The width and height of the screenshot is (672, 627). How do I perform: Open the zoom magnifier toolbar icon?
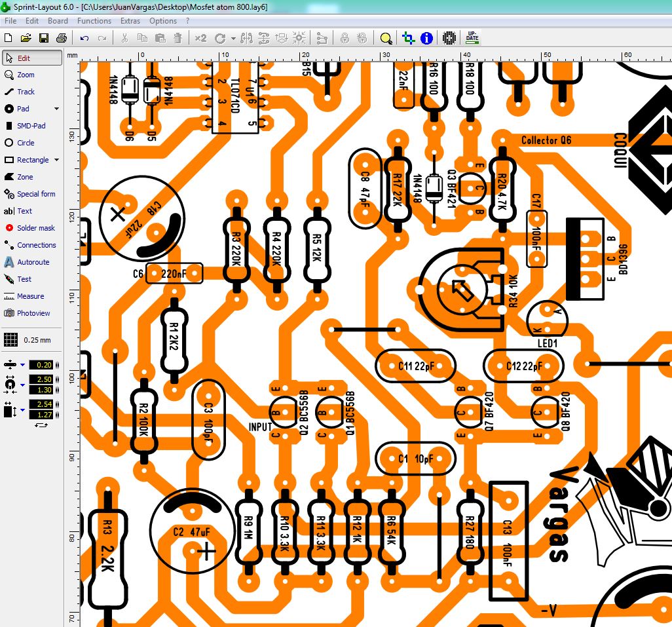(x=386, y=39)
